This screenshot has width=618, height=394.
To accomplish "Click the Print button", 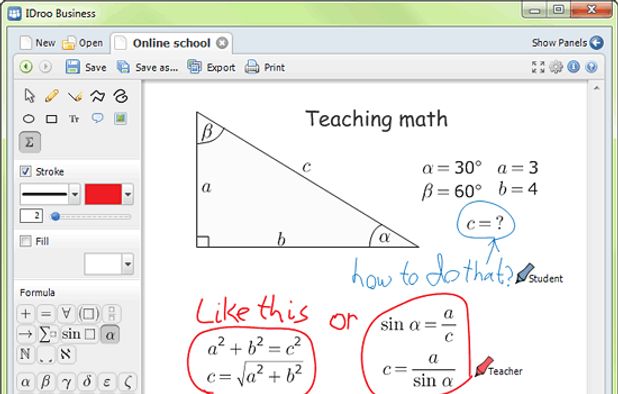I will (265, 67).
